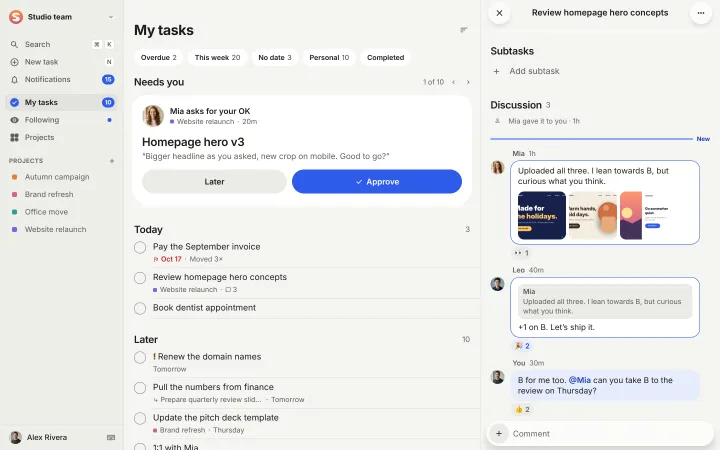Click the New task plus-circle icon
The width and height of the screenshot is (720, 450).
tap(14, 62)
